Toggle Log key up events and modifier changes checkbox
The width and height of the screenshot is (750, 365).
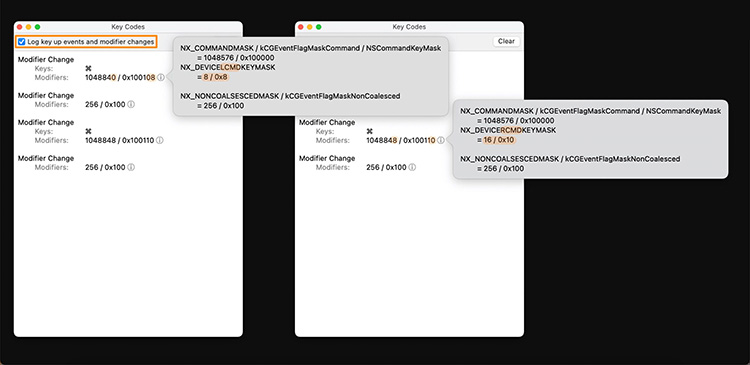tap(22, 42)
